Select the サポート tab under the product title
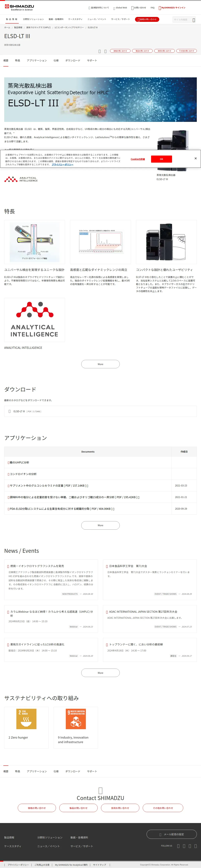Viewport: 201px width, 868px height. (92, 61)
